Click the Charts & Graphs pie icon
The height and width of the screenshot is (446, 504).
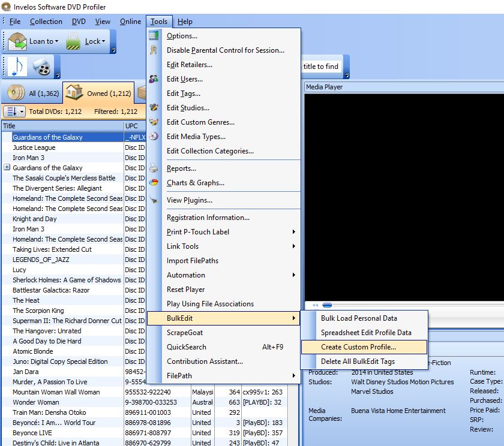click(154, 182)
